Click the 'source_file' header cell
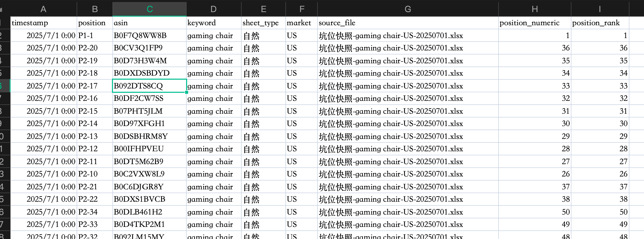This screenshot has height=239, width=644. point(408,23)
